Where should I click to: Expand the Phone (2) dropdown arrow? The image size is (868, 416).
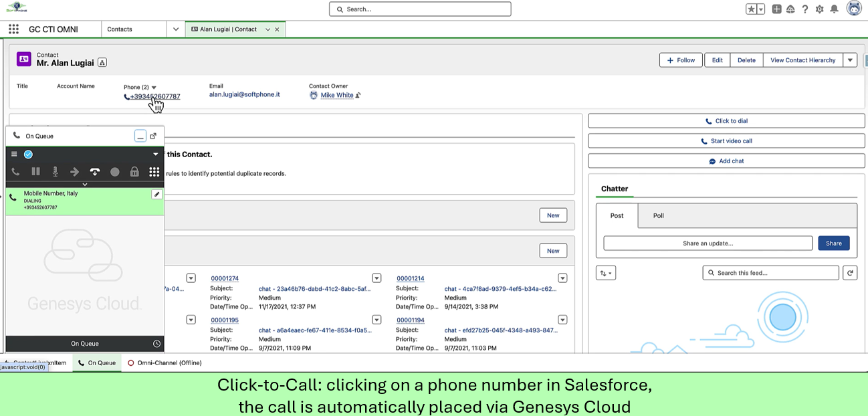click(x=154, y=88)
